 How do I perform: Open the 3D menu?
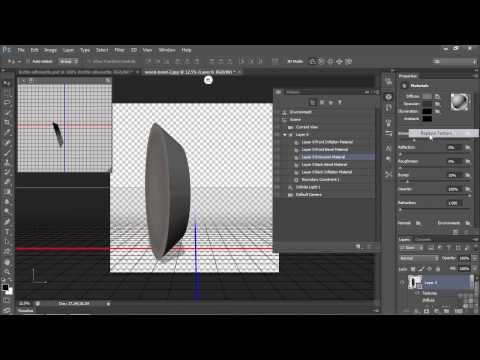(x=134, y=50)
